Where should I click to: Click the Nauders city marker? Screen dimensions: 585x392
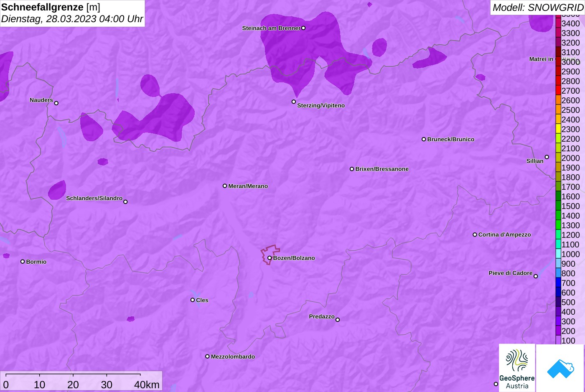pyautogui.click(x=56, y=103)
